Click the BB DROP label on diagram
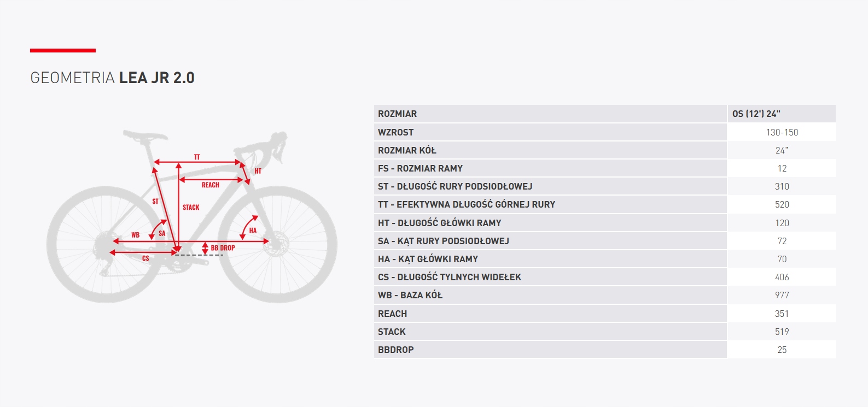The width and height of the screenshot is (868, 407). [x=223, y=248]
